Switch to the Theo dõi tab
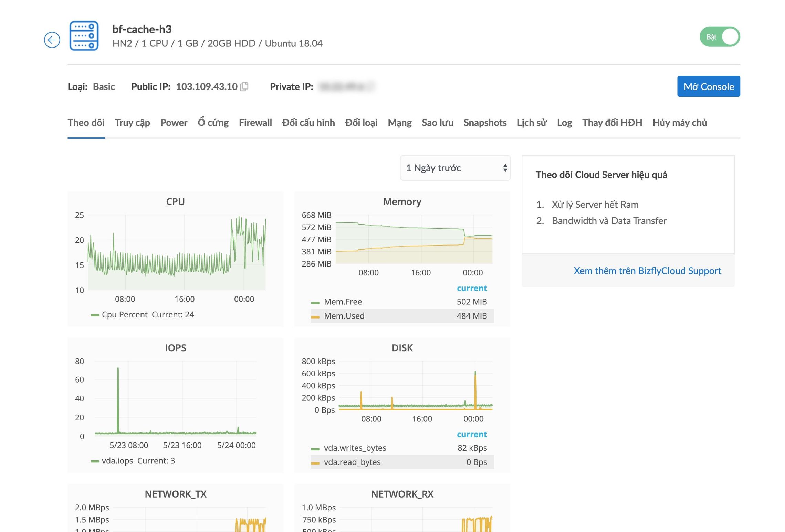Viewport: 785px width, 532px height. click(x=86, y=123)
